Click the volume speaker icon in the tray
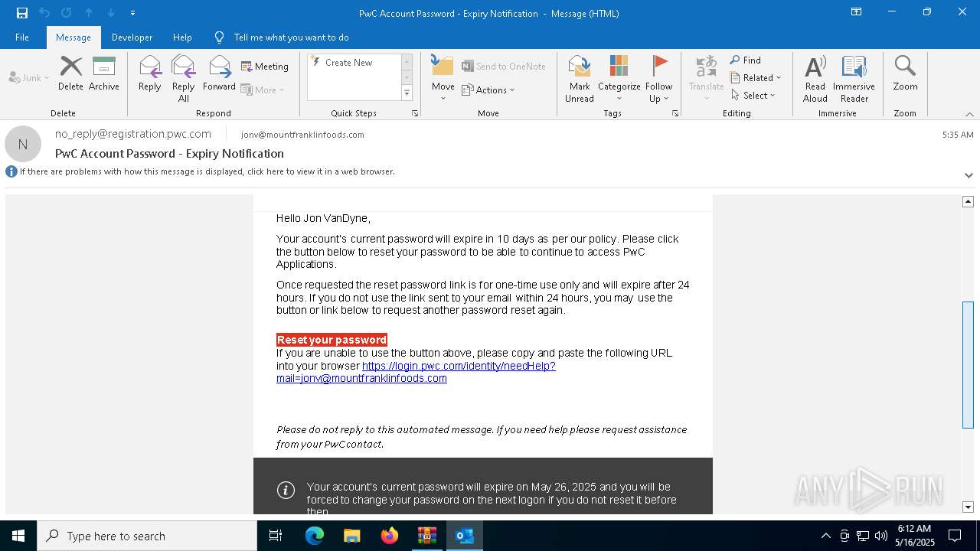The width and height of the screenshot is (980, 551). [x=881, y=536]
